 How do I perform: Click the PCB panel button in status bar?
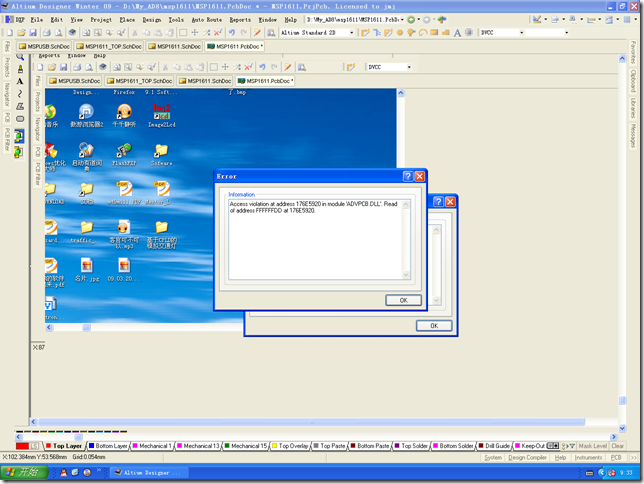point(616,457)
